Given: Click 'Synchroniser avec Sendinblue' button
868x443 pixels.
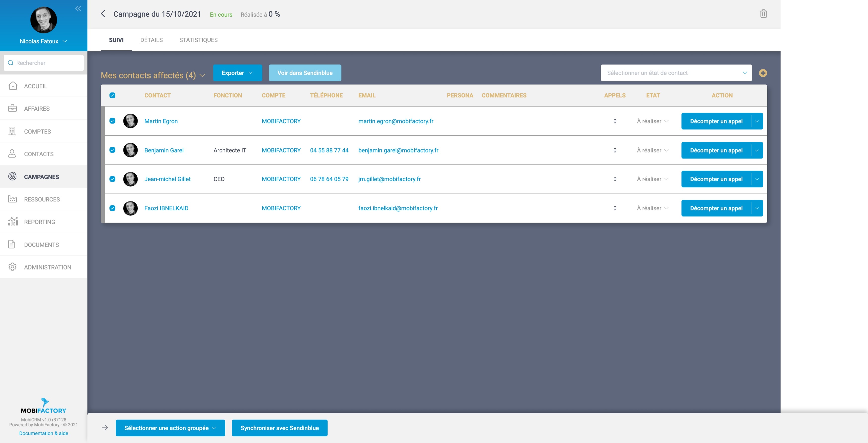Looking at the screenshot, I should click(x=279, y=428).
